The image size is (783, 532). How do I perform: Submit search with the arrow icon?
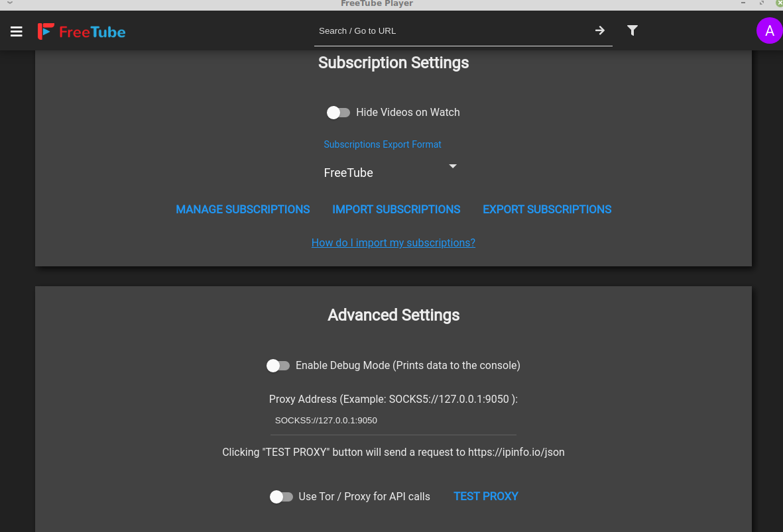[x=600, y=30]
